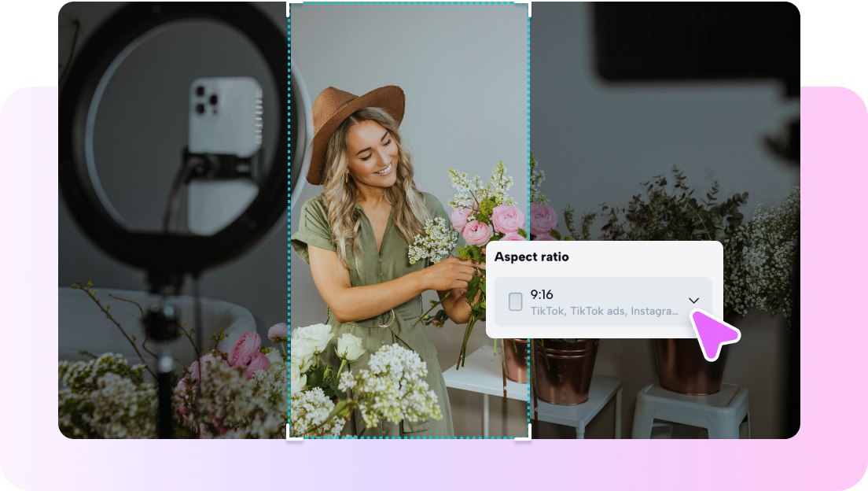Click the 9:16 label text
Image resolution: width=868 pixels, height=491 pixels.
click(x=542, y=293)
